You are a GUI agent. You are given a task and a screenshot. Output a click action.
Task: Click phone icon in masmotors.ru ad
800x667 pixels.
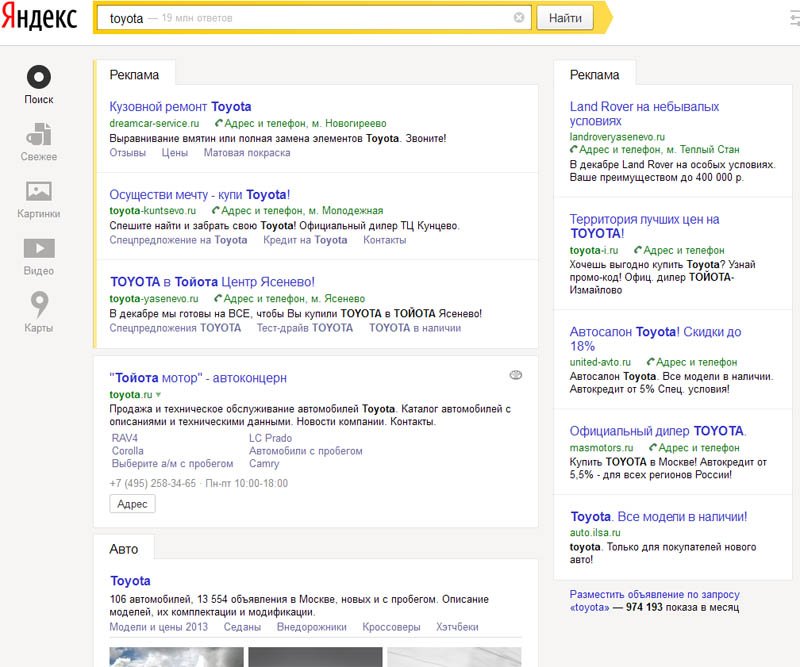(653, 448)
